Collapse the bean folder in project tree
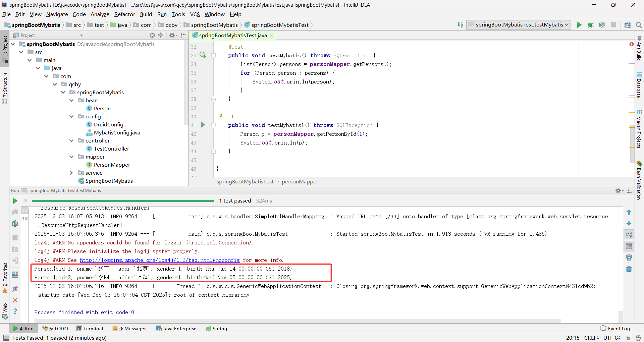This screenshot has width=644, height=342. (x=71, y=100)
